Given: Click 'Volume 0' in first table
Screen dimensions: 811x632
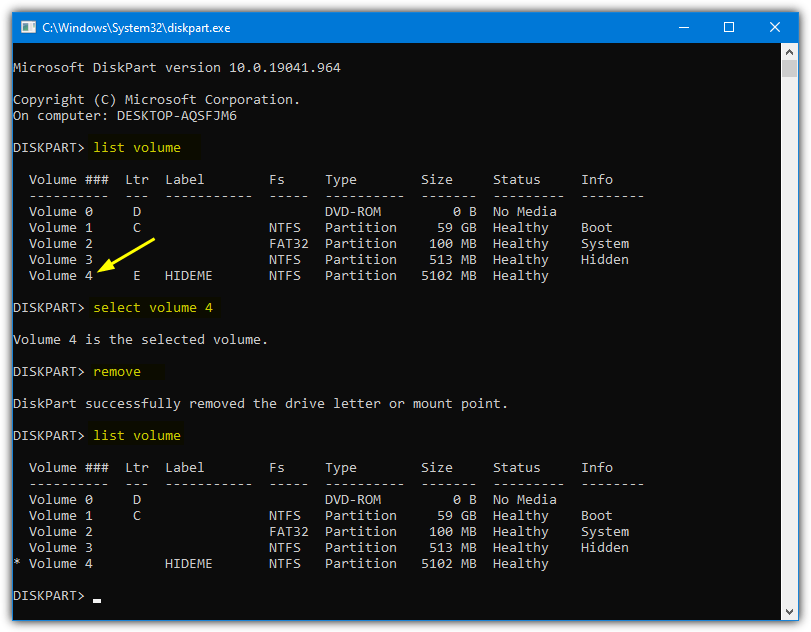Looking at the screenshot, I should [61, 212].
